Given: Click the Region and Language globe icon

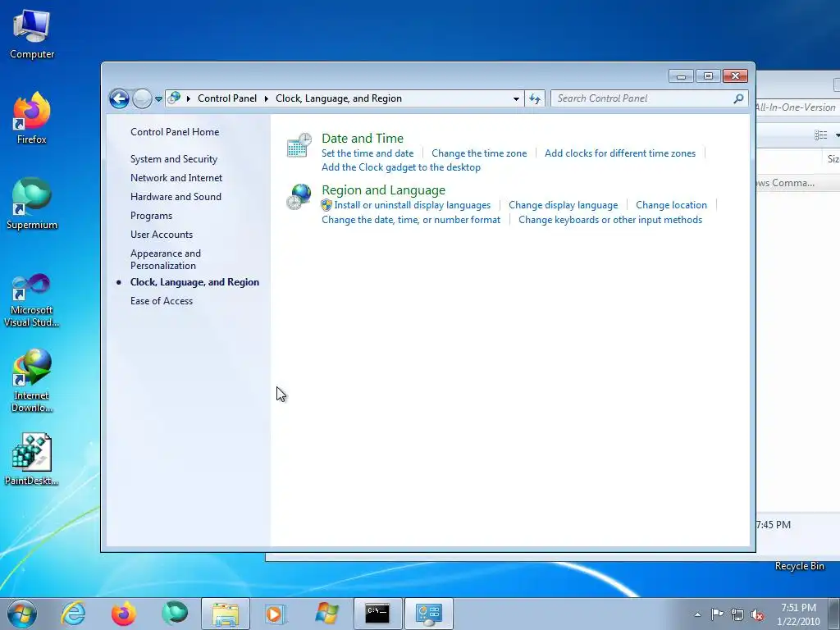Looking at the screenshot, I should click(x=299, y=197).
